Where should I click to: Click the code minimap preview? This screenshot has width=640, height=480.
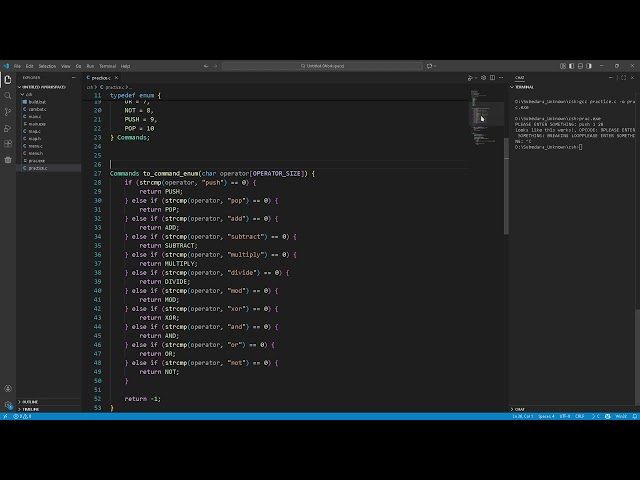click(486, 118)
